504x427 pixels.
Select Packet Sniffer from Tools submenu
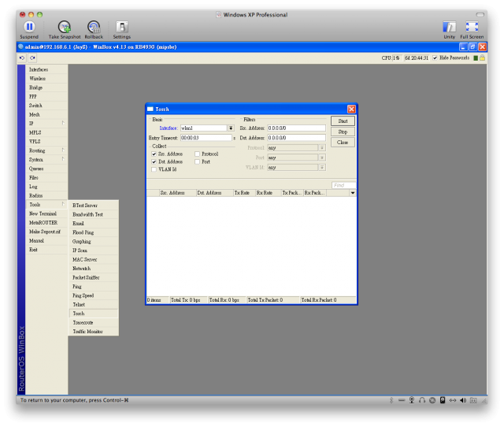click(x=94, y=277)
